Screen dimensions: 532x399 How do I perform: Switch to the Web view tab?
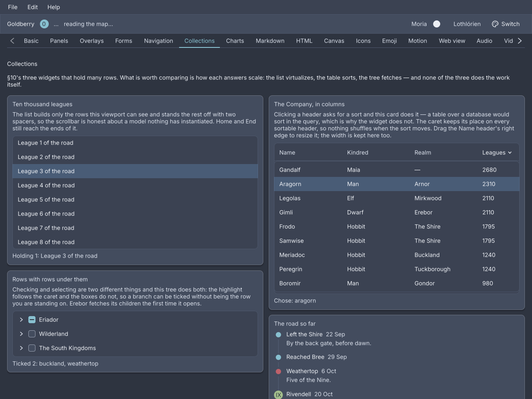coord(452,41)
